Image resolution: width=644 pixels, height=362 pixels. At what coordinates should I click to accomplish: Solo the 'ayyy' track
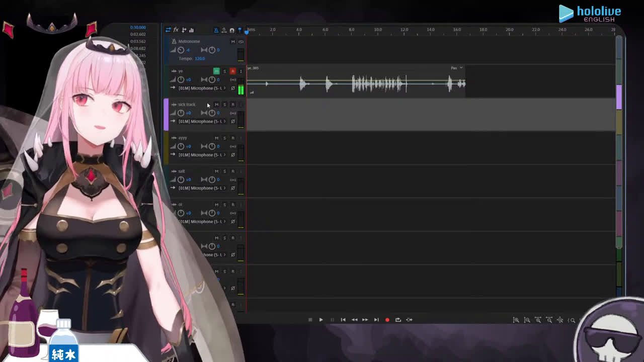224,138
